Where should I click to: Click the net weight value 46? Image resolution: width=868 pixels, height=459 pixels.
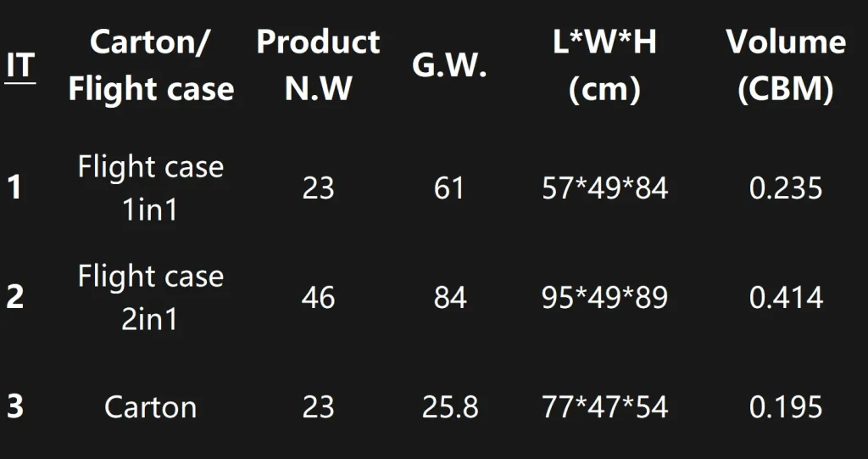(x=319, y=298)
